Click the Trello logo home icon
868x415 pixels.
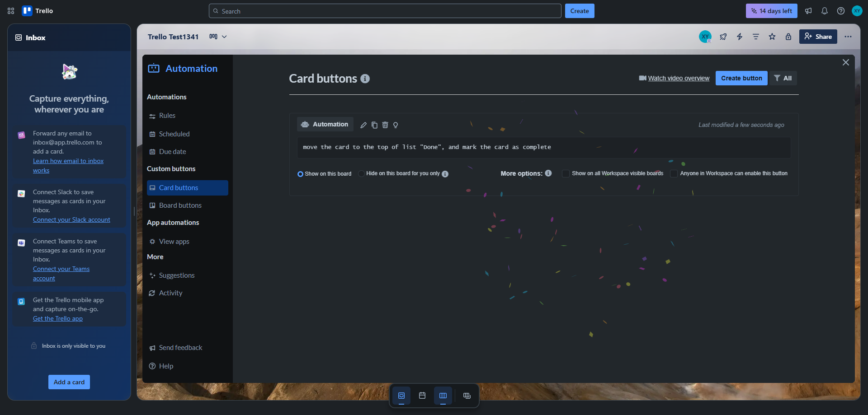[x=27, y=11]
